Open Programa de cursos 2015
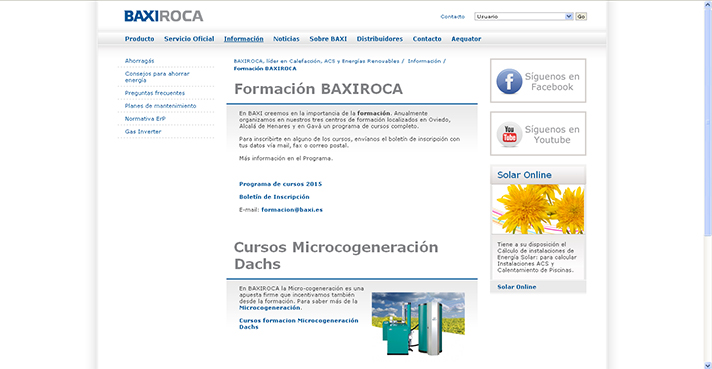Screen dimensions: 712x369 [x=280, y=184]
